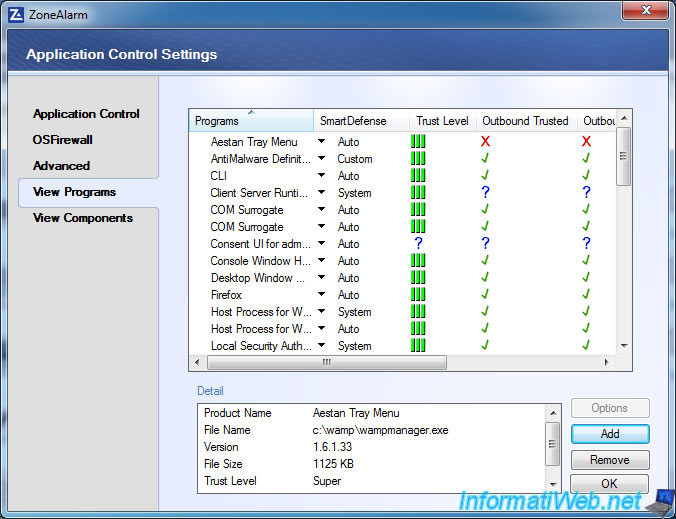
Task: Open SmartDefense dropdown for Local Security Auth row
Action: [x=321, y=345]
